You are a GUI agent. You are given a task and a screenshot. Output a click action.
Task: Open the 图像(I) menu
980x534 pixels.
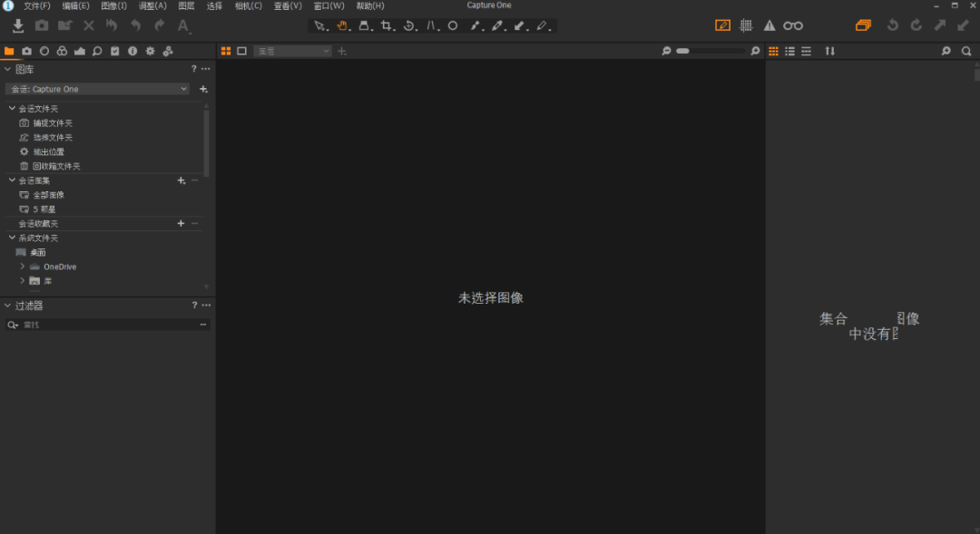click(113, 5)
